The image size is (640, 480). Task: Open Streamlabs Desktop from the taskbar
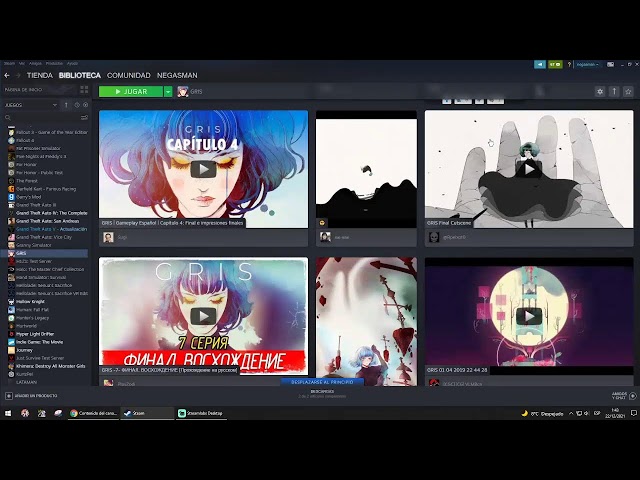coord(201,413)
